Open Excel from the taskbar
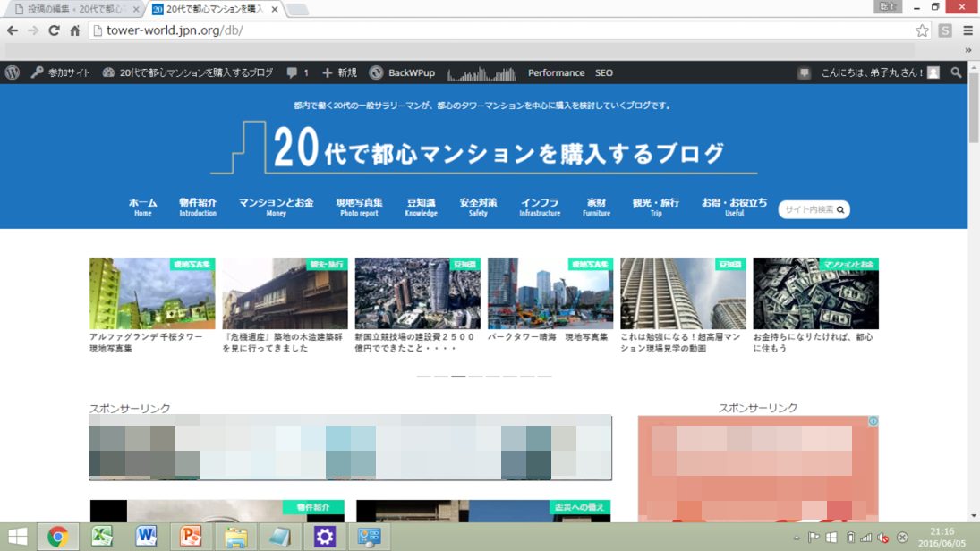980x551 pixels. point(102,536)
